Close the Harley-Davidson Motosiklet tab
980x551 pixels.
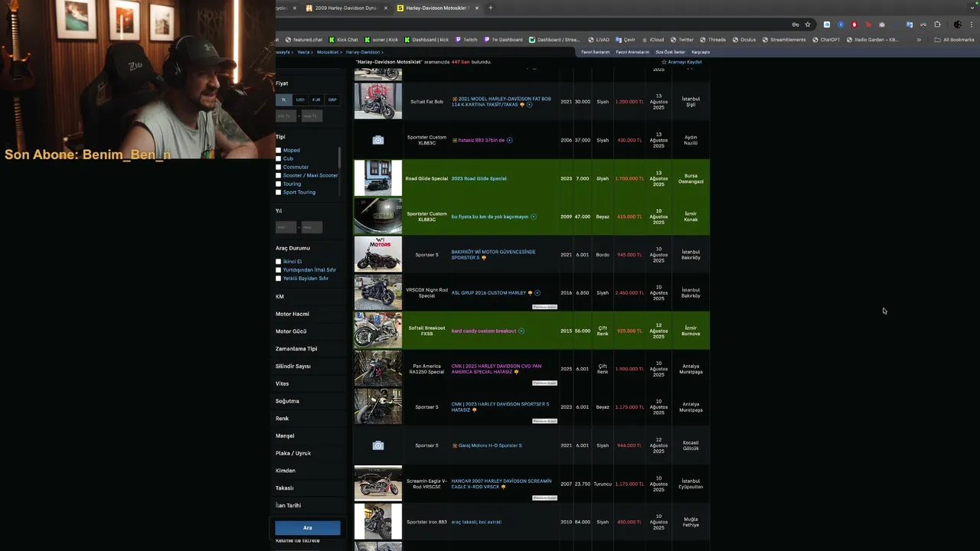(x=477, y=8)
